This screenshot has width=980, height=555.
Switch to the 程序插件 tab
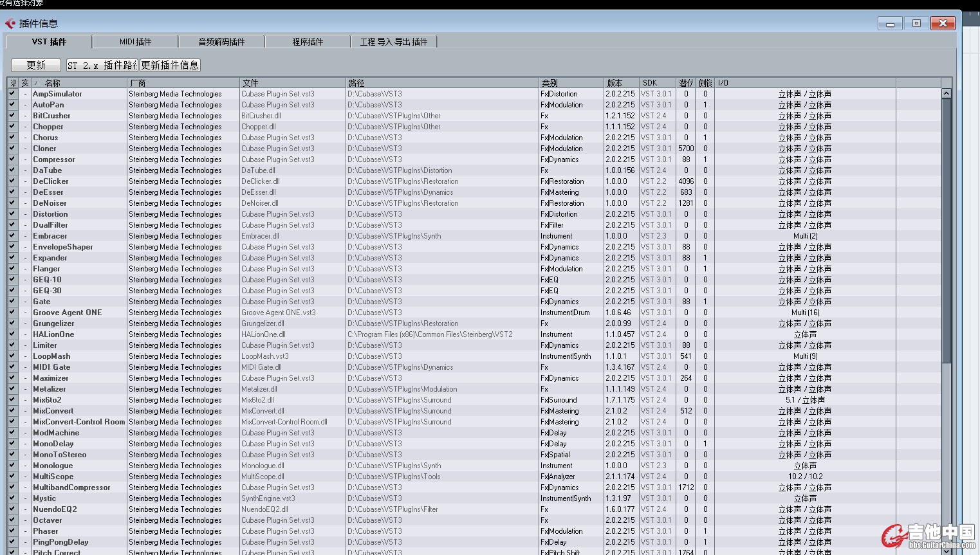(308, 42)
